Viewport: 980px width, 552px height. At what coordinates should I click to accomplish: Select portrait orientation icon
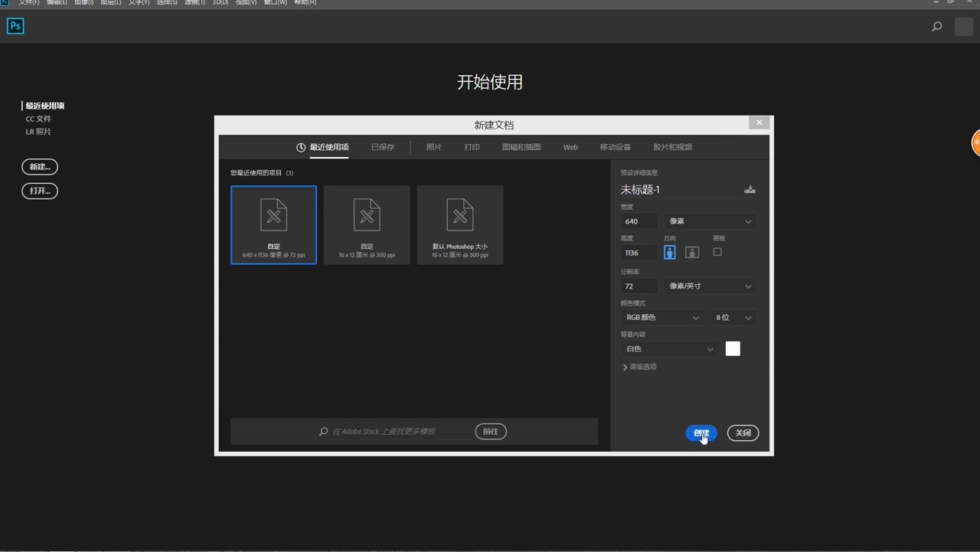(x=670, y=252)
